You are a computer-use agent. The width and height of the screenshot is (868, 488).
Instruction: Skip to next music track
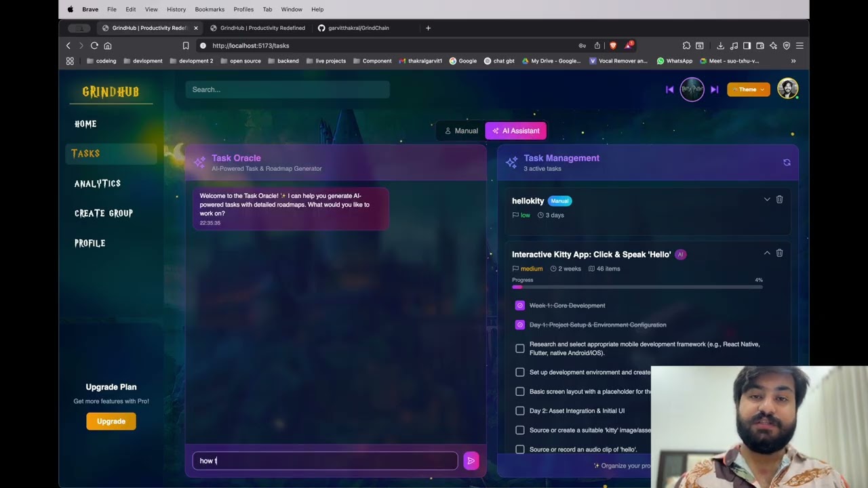714,89
